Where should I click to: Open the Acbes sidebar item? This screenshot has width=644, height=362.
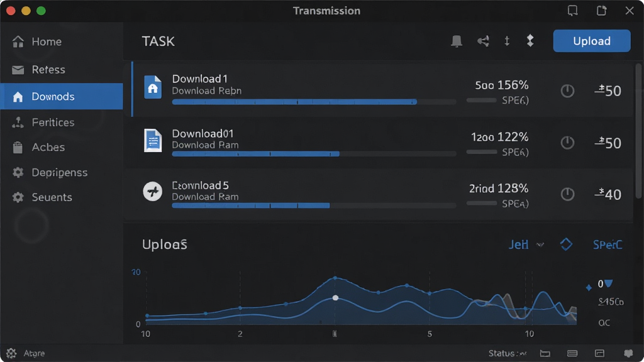pos(62,147)
